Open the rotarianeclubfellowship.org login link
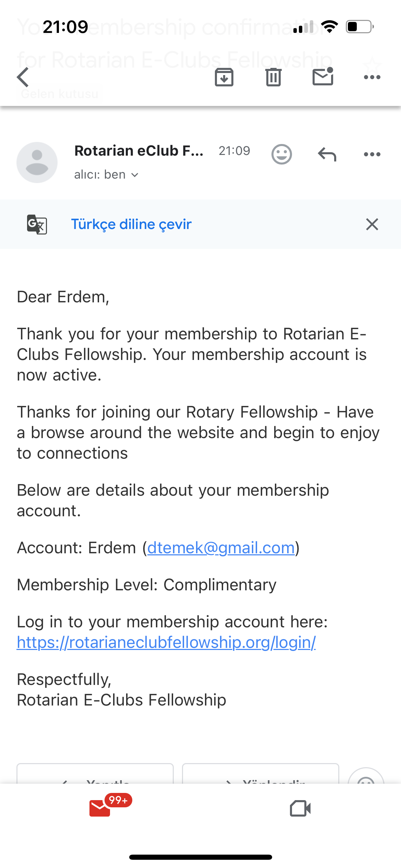The height and width of the screenshot is (868, 401). click(x=166, y=642)
